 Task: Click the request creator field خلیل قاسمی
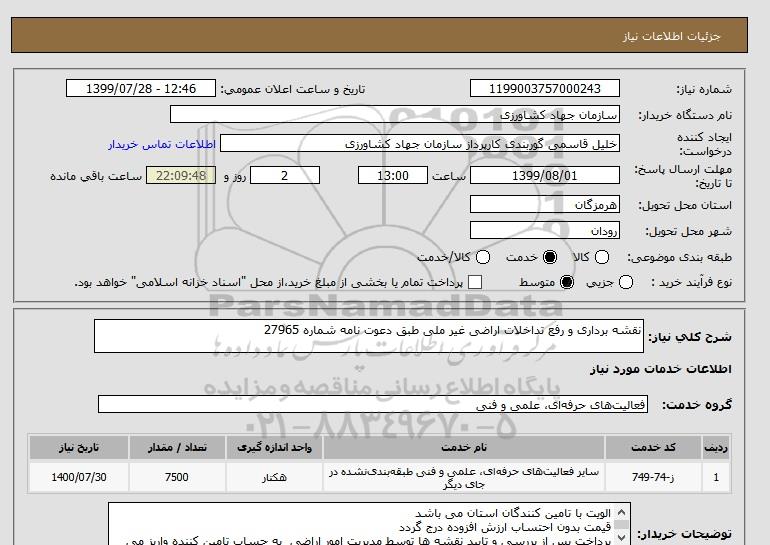(420, 144)
